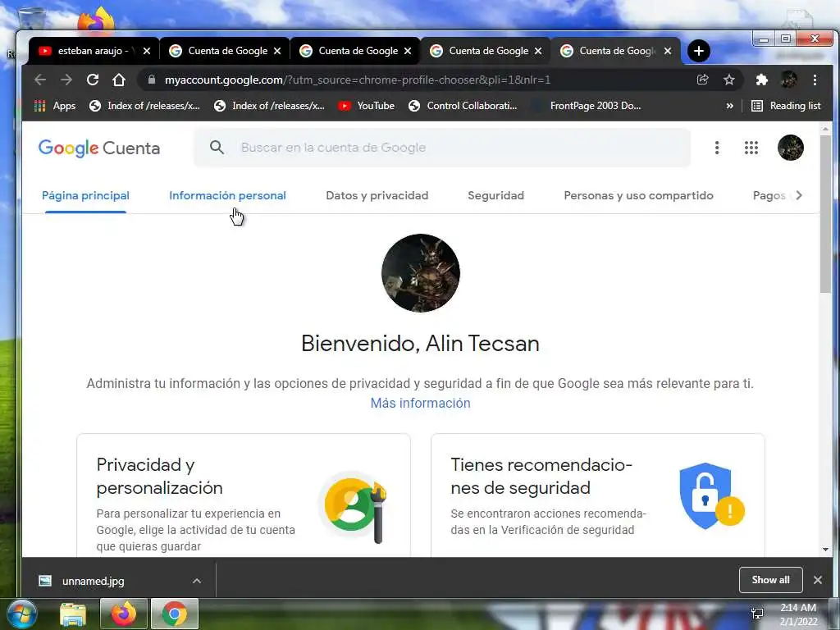The height and width of the screenshot is (630, 840).
Task: Click the large profile picture
Action: point(421,272)
